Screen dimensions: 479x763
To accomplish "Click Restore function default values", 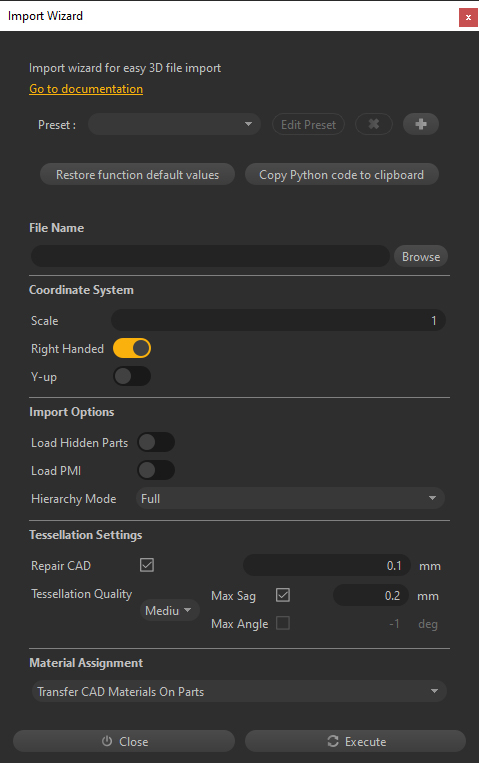I will pyautogui.click(x=137, y=175).
